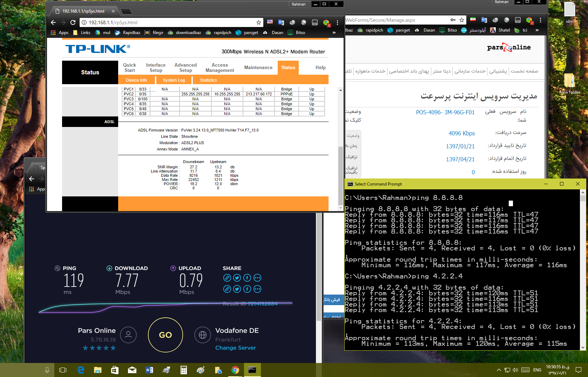Expand more bookmarks chevron in router window
The width and height of the screenshot is (588, 377).
point(334,33)
